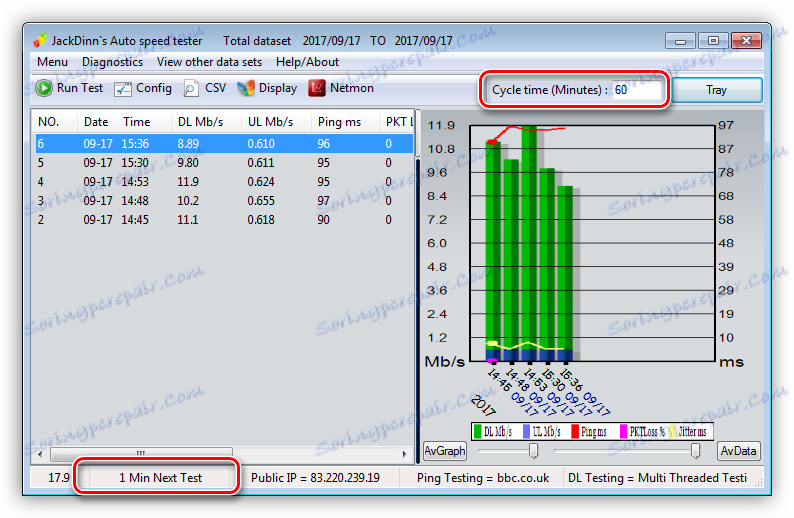This screenshot has height=518, width=794.
Task: Open View other data sets menu
Action: click(x=209, y=62)
